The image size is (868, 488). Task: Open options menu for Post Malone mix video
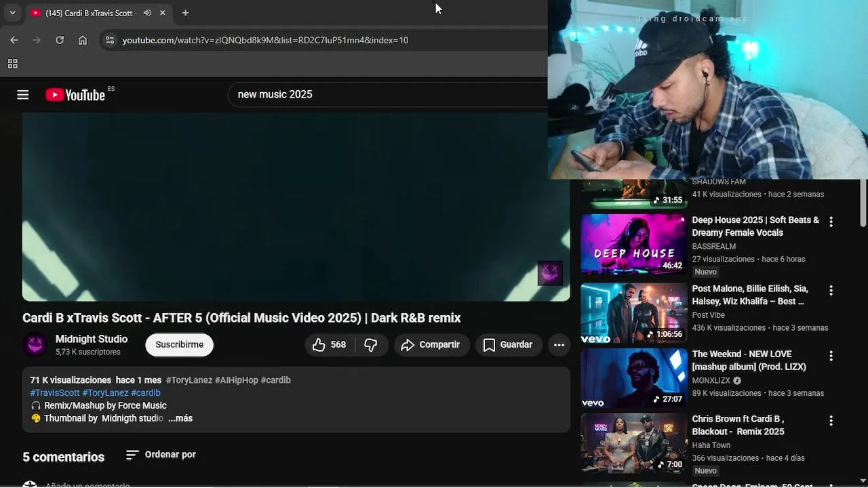coord(831,290)
